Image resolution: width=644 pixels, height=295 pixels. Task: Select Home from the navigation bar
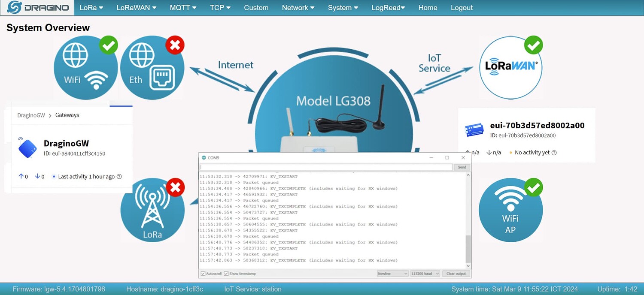[428, 7]
